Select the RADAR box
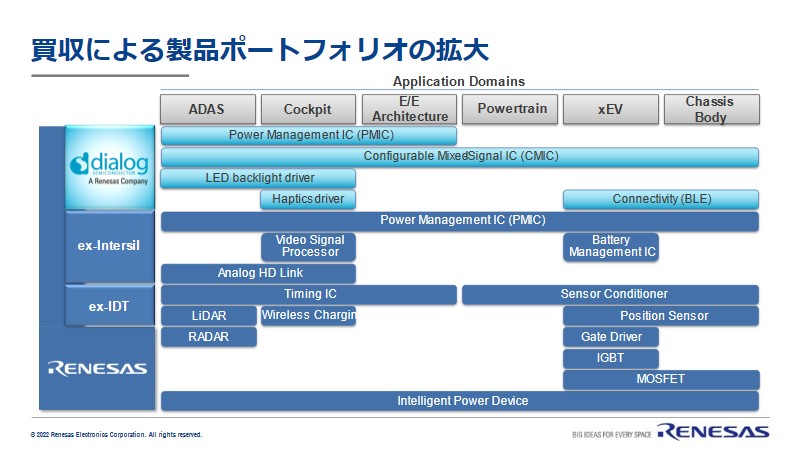 point(209,337)
